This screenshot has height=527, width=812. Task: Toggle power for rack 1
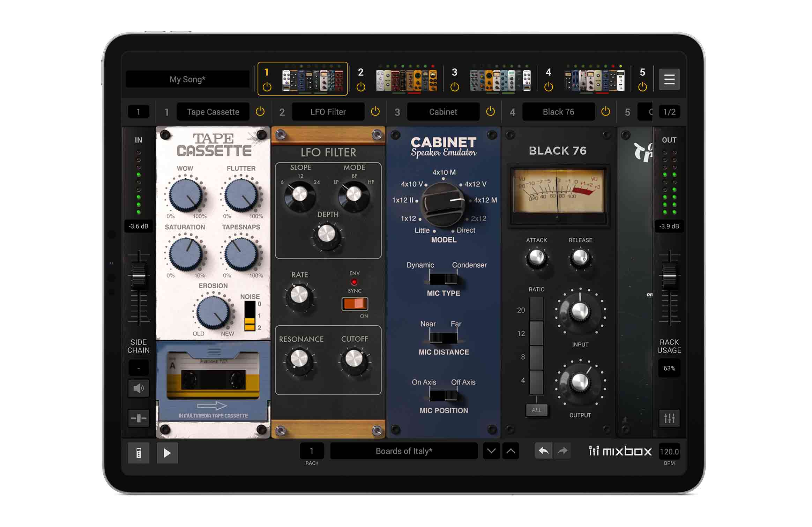(x=267, y=87)
